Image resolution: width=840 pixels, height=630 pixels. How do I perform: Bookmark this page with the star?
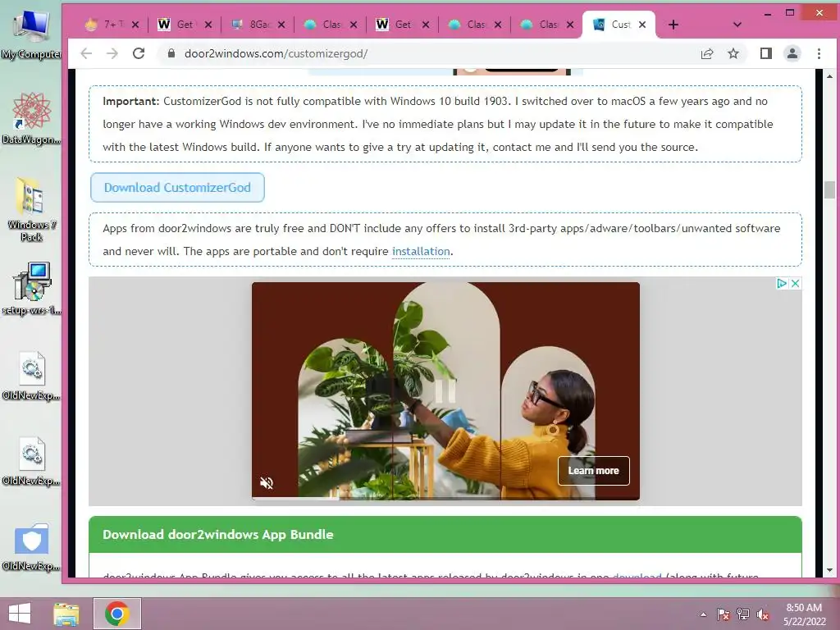click(x=733, y=53)
